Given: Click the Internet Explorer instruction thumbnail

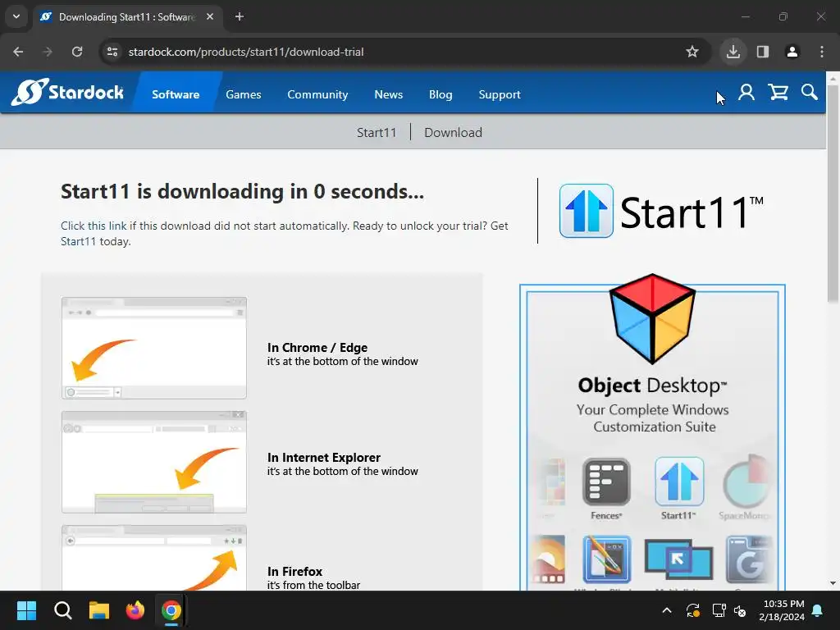Looking at the screenshot, I should (x=154, y=462).
